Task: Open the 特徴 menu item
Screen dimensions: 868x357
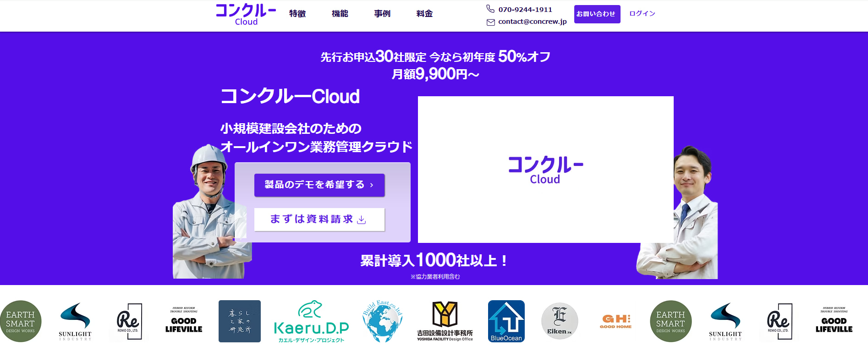Action: (297, 14)
